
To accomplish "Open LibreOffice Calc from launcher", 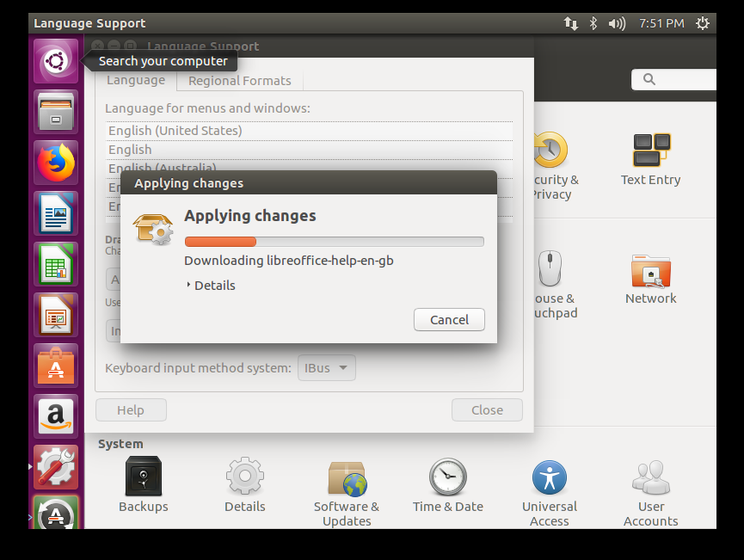I will tap(56, 264).
